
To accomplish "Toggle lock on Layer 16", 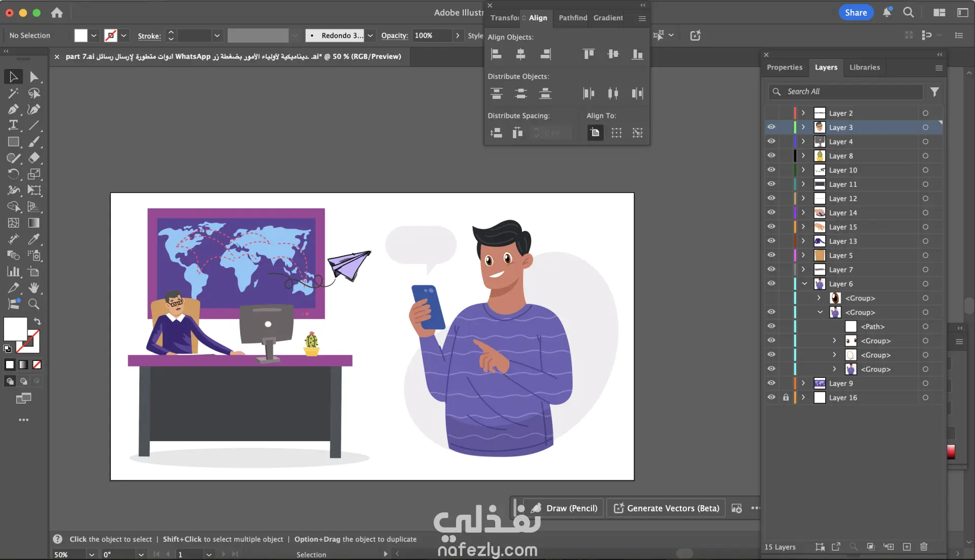I will point(786,398).
